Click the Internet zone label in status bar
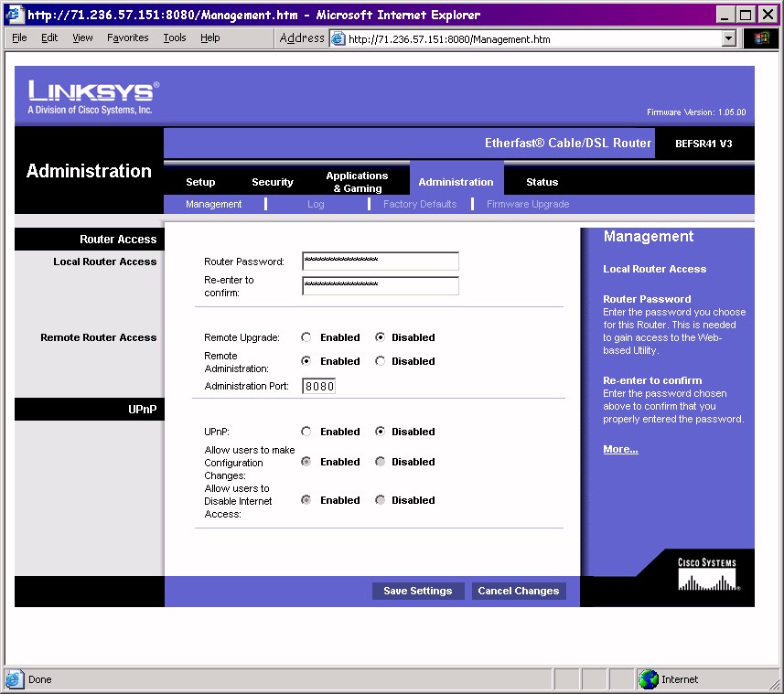This screenshot has height=694, width=784. pos(680,679)
